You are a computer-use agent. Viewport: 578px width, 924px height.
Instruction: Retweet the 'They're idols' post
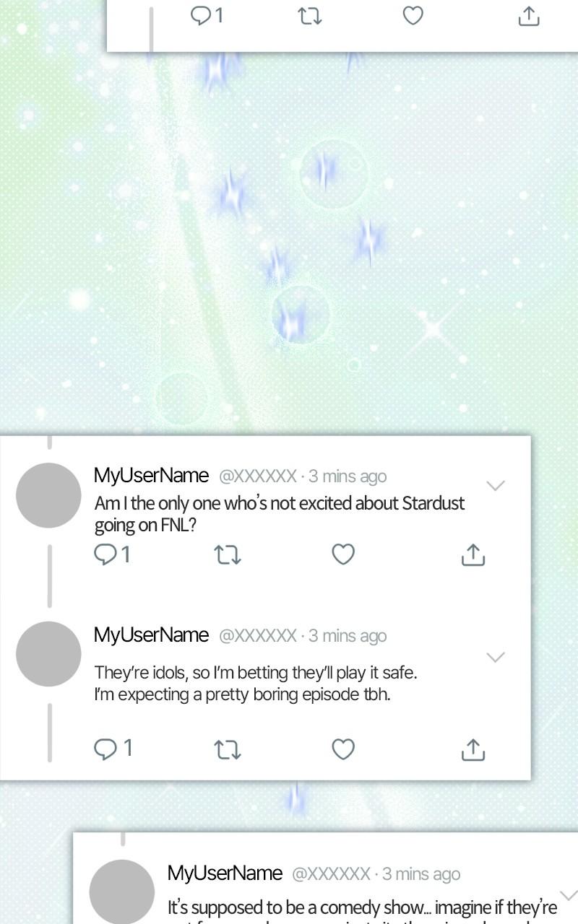click(228, 750)
